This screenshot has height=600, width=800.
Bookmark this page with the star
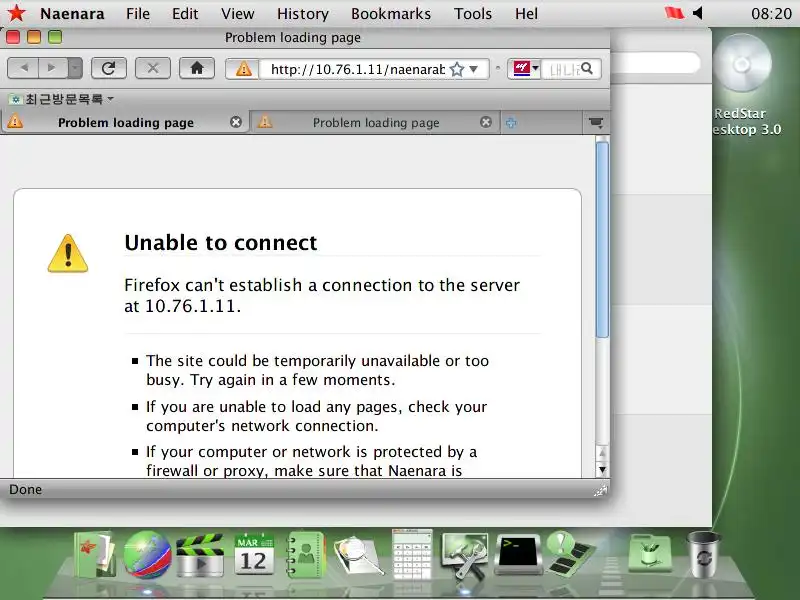(457, 69)
